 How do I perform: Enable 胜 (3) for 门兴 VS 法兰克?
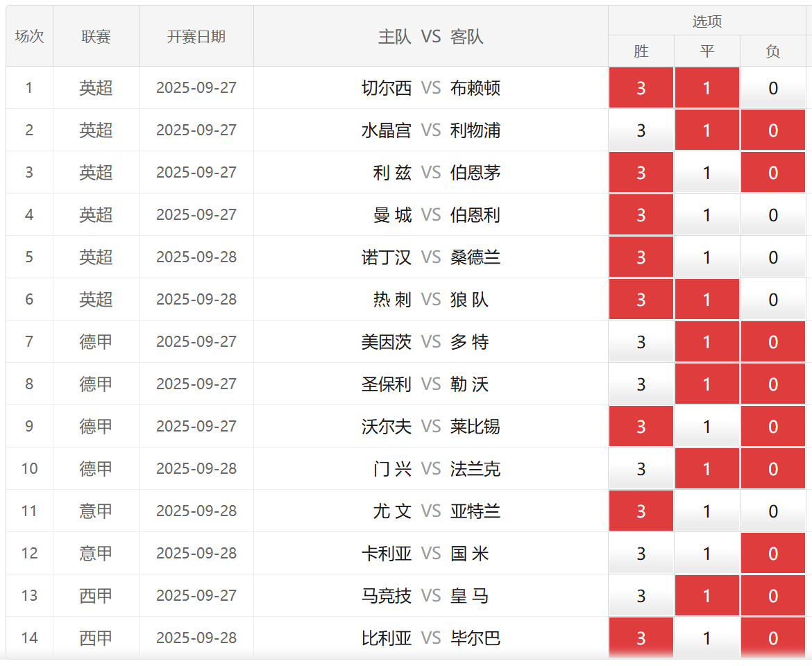click(x=641, y=469)
